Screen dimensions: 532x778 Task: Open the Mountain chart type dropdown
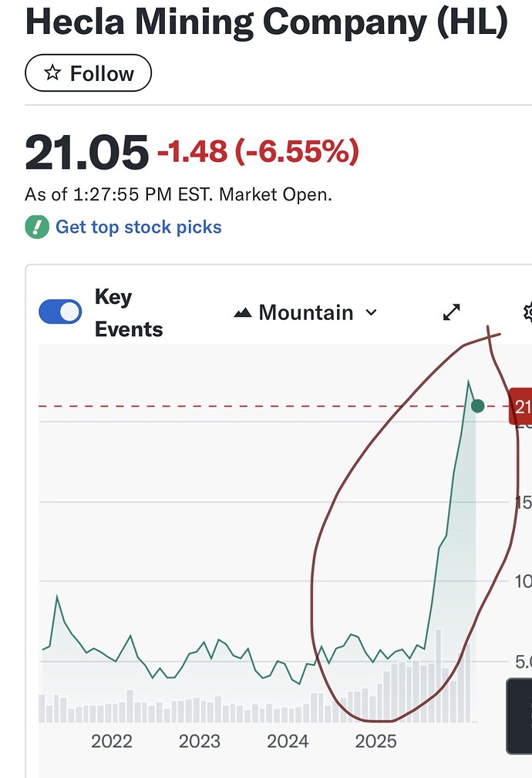click(306, 313)
